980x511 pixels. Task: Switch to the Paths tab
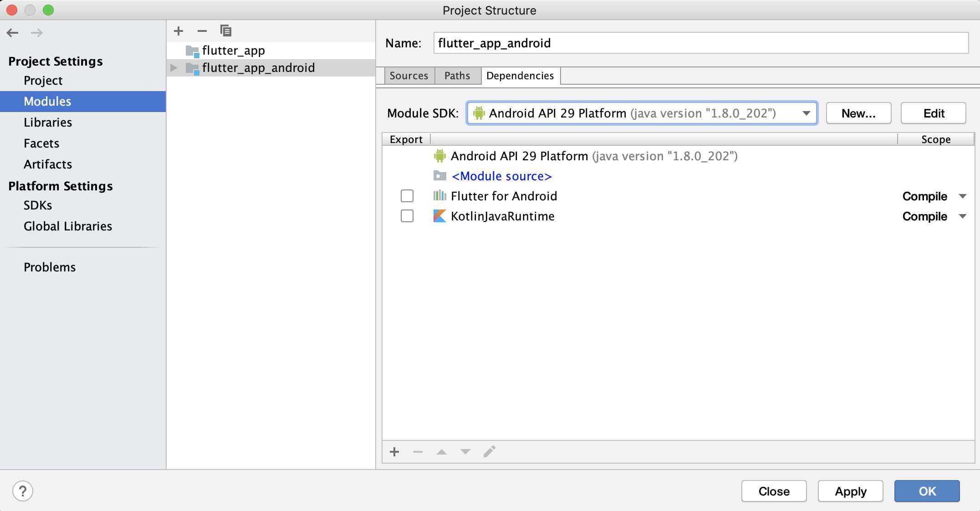[x=457, y=76]
